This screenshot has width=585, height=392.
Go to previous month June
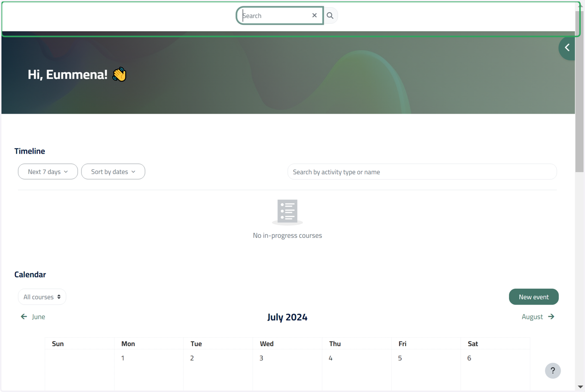click(x=33, y=317)
